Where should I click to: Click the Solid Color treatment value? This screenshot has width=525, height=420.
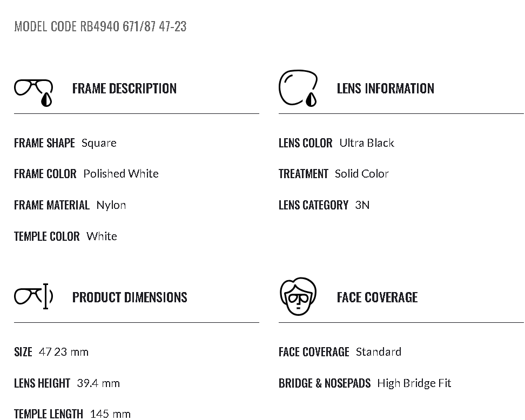(x=362, y=174)
